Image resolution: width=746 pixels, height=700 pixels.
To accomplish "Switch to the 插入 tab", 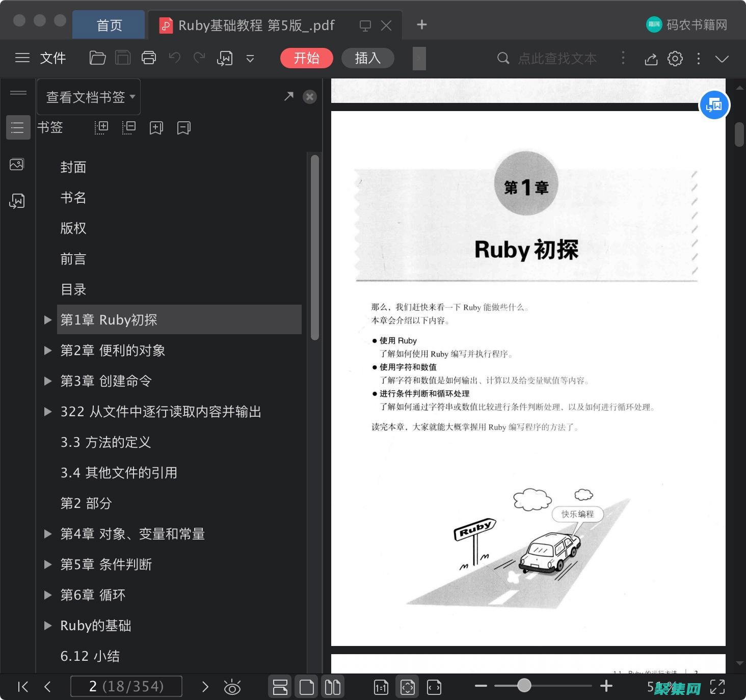I will point(367,58).
